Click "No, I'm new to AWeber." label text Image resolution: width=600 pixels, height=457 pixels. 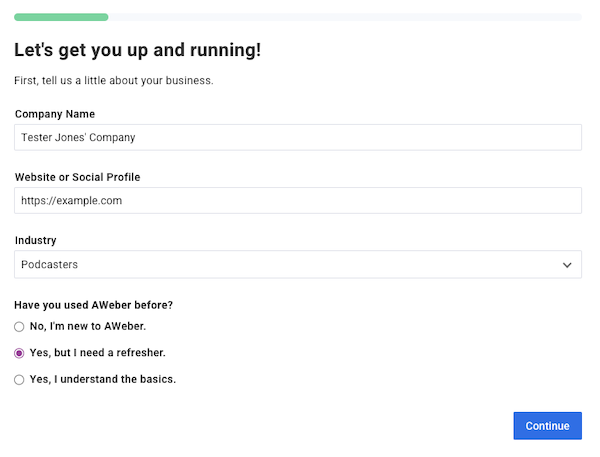[88, 326]
